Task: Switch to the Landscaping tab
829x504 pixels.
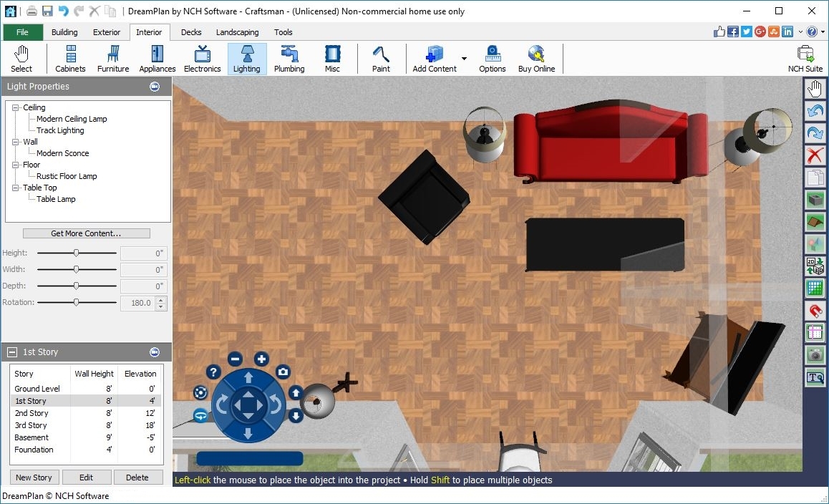Action: click(237, 32)
